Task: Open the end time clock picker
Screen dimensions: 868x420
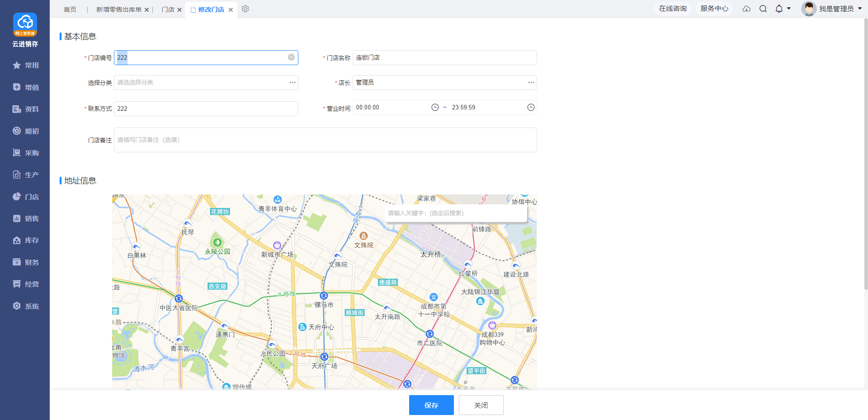Action: click(531, 107)
